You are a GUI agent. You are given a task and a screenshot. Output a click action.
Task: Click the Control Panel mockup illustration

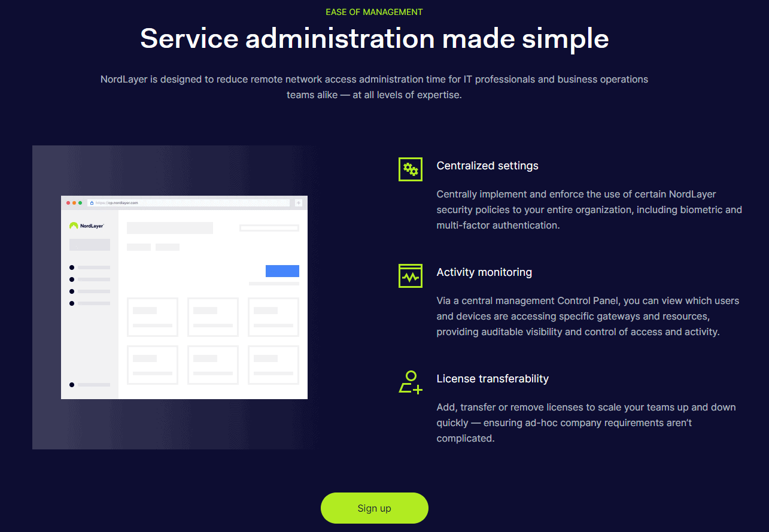click(184, 297)
